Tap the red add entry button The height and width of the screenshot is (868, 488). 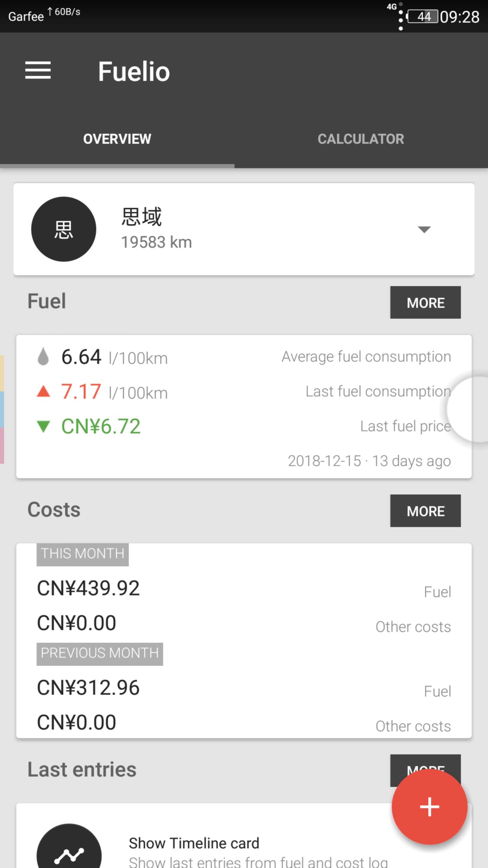[429, 807]
